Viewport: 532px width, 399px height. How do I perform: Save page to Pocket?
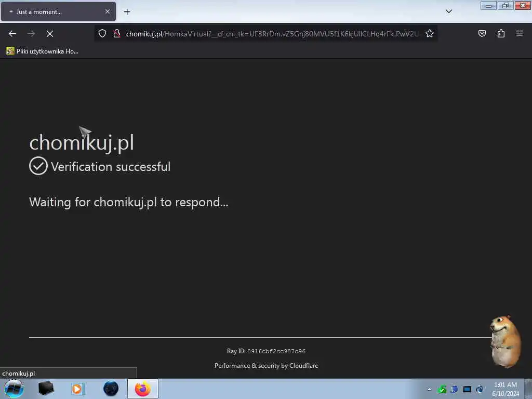click(482, 33)
